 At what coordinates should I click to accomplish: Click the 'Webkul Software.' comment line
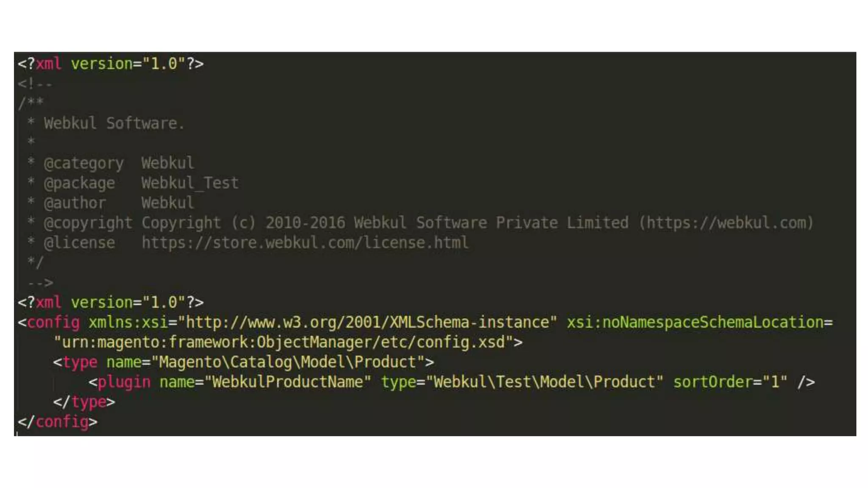point(114,123)
